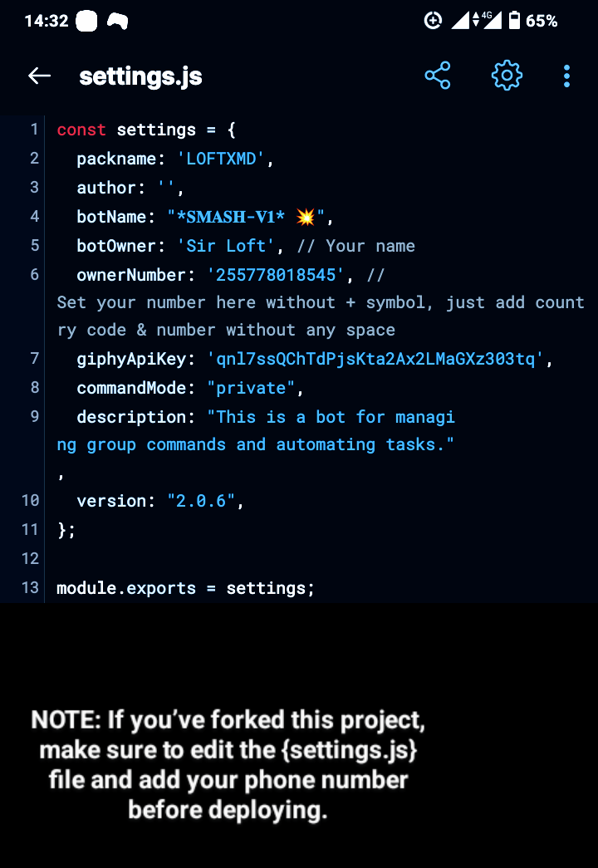Tap the data saver status icon
Image resolution: width=598 pixels, height=868 pixels.
pos(433,21)
